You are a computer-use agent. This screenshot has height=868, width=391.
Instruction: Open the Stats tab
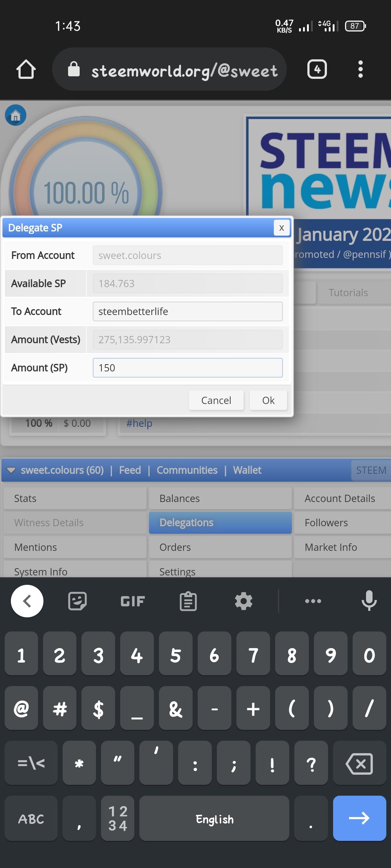[75, 498]
